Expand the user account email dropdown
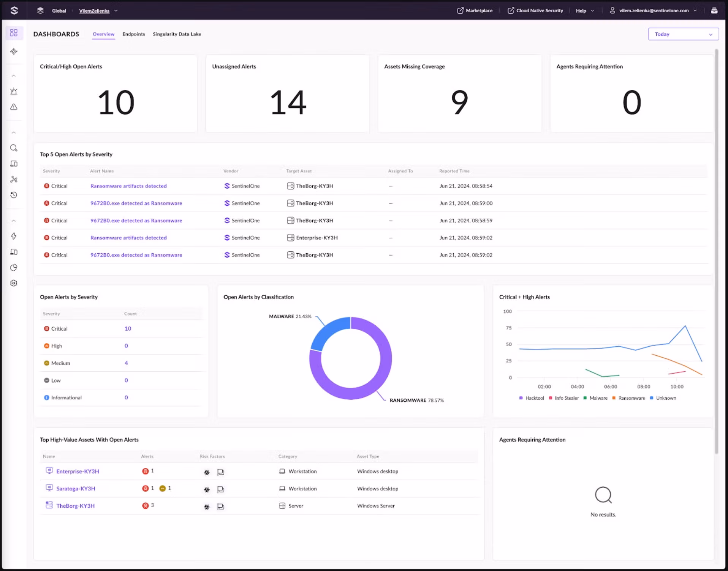 click(x=695, y=11)
